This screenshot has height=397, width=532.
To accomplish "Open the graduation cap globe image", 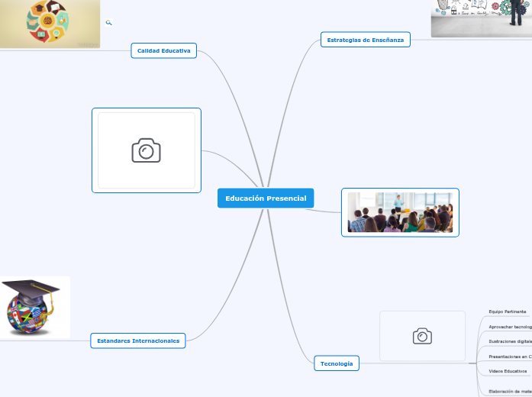I will [x=34, y=308].
